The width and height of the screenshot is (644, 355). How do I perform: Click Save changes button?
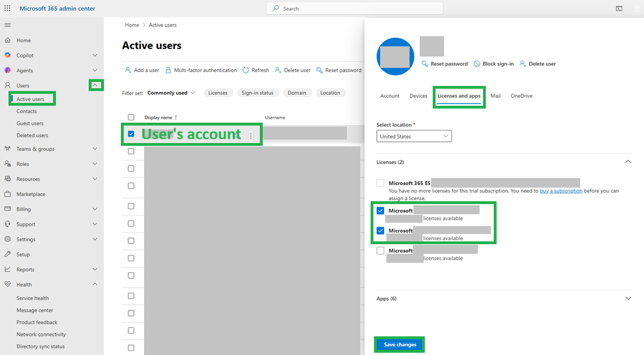399,344
